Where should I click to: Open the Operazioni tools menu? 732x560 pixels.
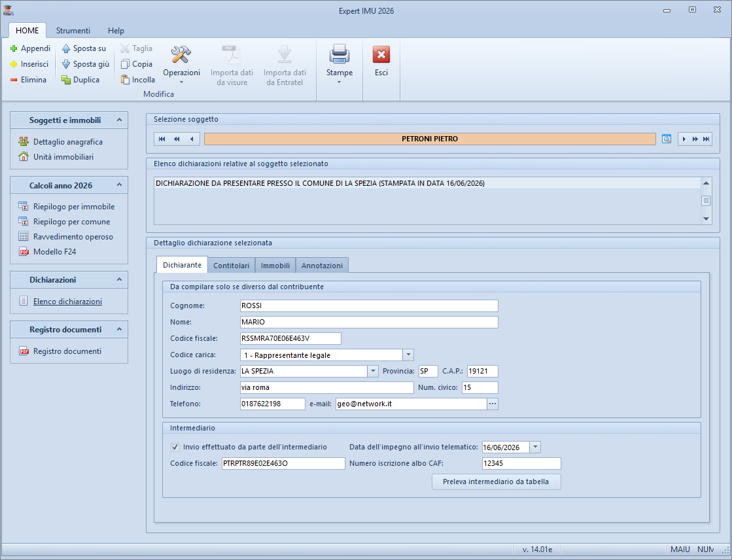(181, 63)
